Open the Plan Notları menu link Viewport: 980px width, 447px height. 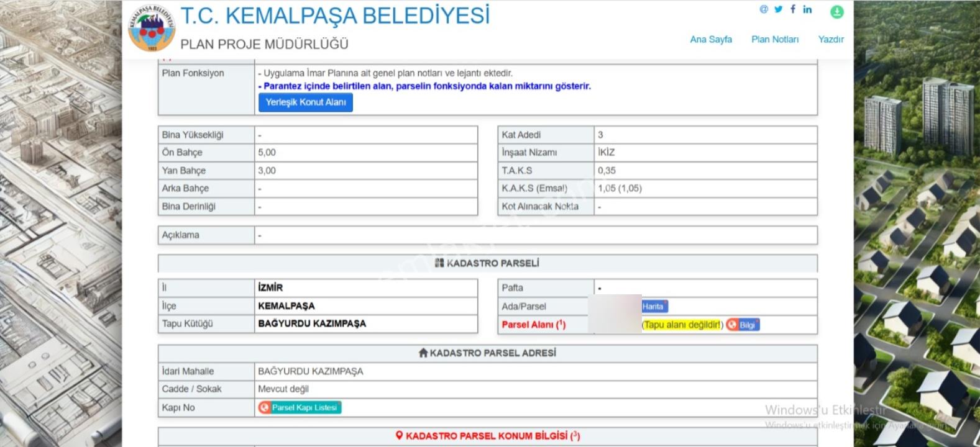775,39
